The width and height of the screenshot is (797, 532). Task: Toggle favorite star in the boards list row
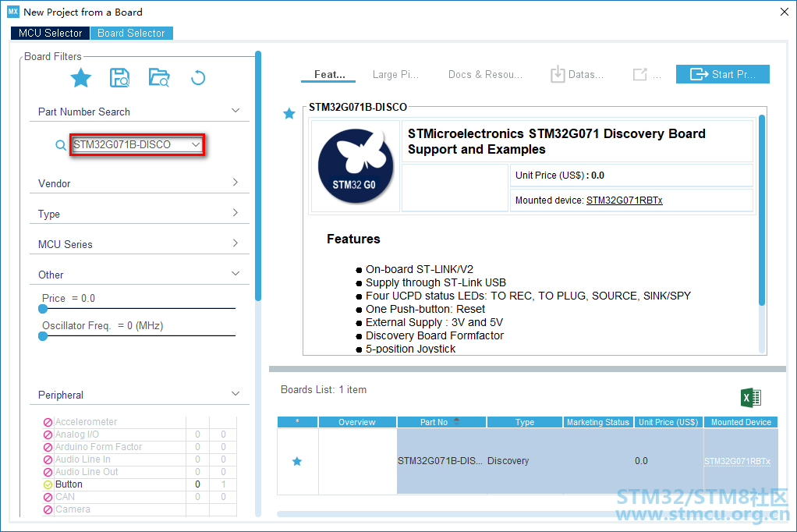pyautogui.click(x=297, y=461)
